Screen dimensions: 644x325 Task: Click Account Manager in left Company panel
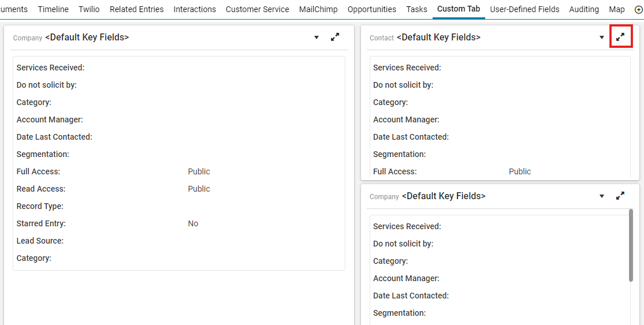[x=50, y=120]
